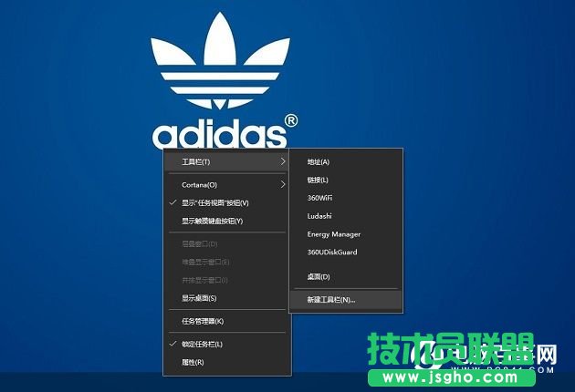This screenshot has height=392, width=575.
Task: Enable the 360UDiskGuard toolbar
Action: coord(346,252)
